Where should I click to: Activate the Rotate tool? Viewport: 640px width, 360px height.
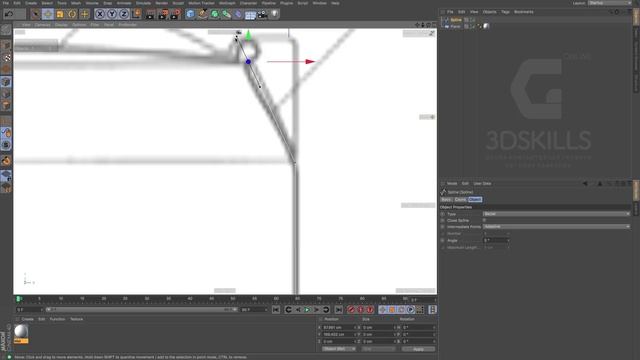(x=72, y=14)
